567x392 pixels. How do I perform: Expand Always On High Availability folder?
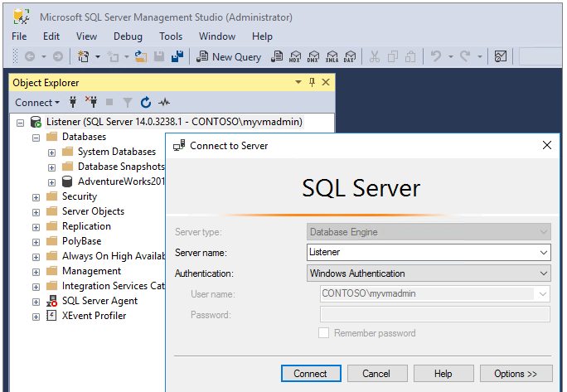pos(36,257)
